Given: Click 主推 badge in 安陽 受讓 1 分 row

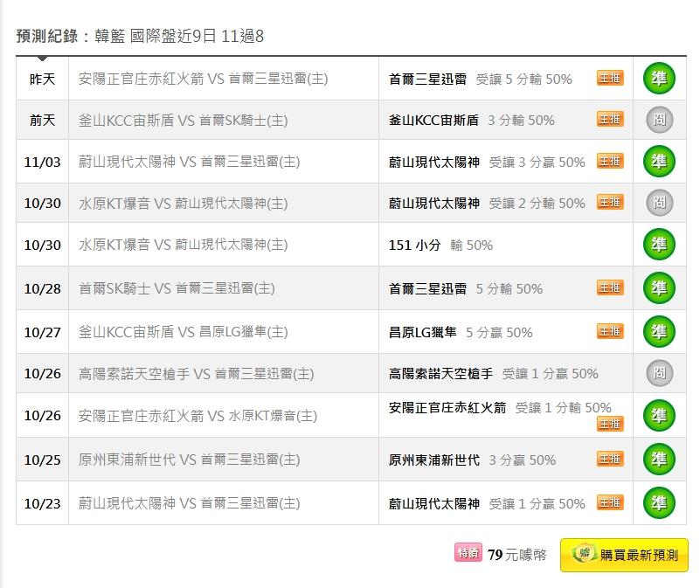Looking at the screenshot, I should click(x=610, y=424).
